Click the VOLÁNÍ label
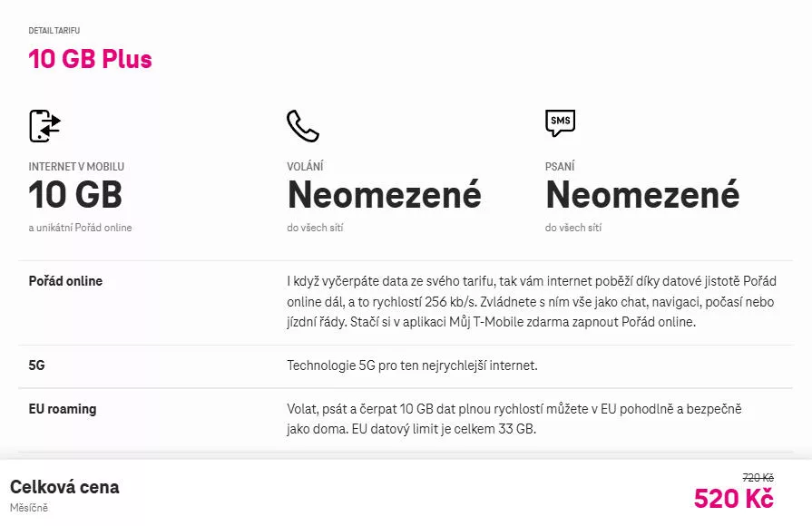Image resolution: width=812 pixels, height=526 pixels. click(305, 167)
